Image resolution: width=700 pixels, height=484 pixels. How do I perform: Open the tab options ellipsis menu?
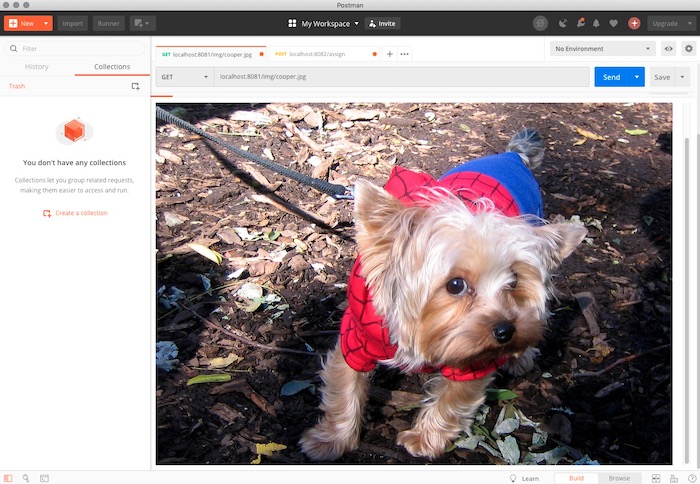(x=404, y=54)
